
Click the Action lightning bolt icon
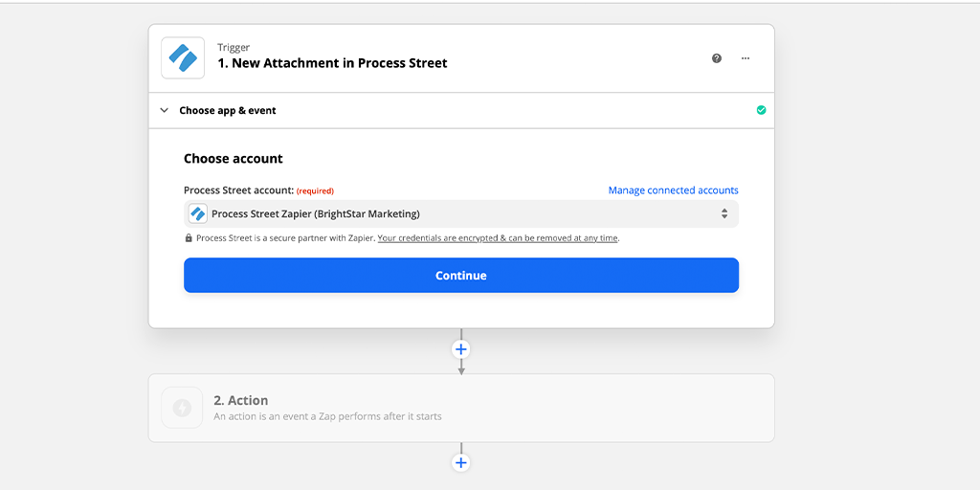(x=182, y=408)
